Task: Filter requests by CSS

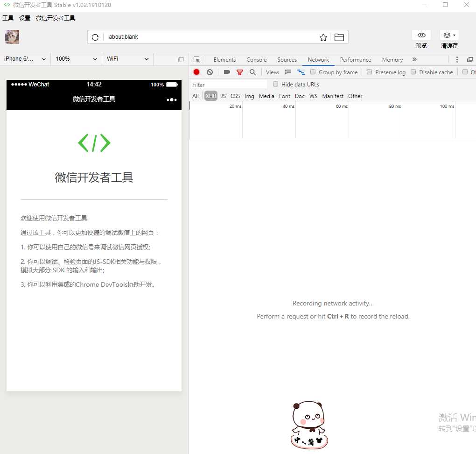Action: click(x=235, y=96)
